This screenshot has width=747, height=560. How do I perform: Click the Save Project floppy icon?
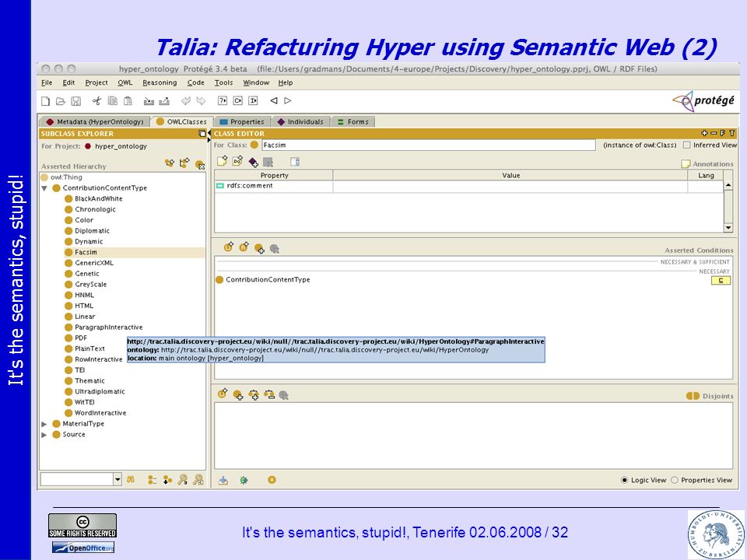pos(75,101)
